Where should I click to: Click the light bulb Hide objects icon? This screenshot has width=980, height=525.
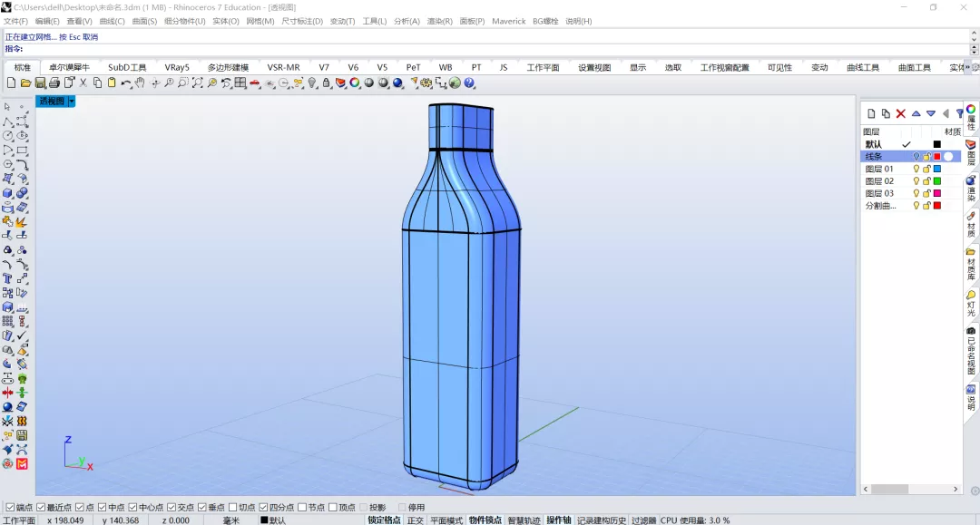coord(312,83)
